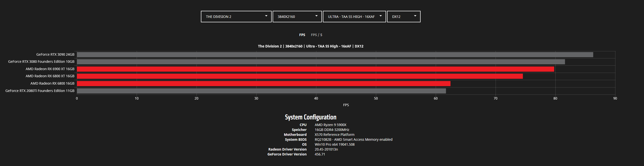
Task: Click the GeForce RTX 3080 Founders Edition 10GB label
Action: 41,62
